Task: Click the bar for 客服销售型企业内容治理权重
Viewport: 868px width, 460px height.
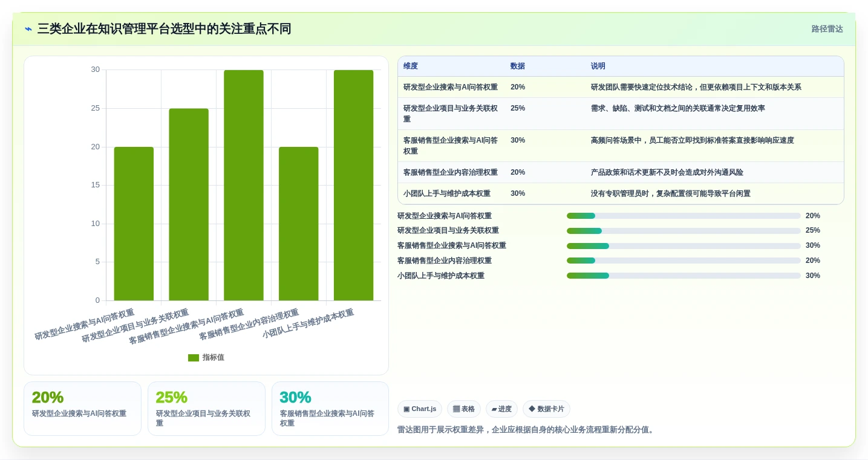Action: coord(298,224)
